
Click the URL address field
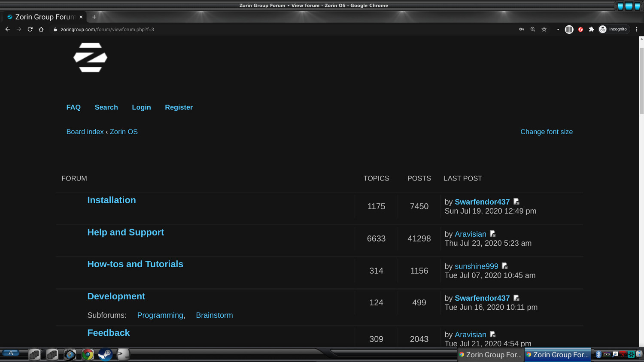click(x=258, y=30)
